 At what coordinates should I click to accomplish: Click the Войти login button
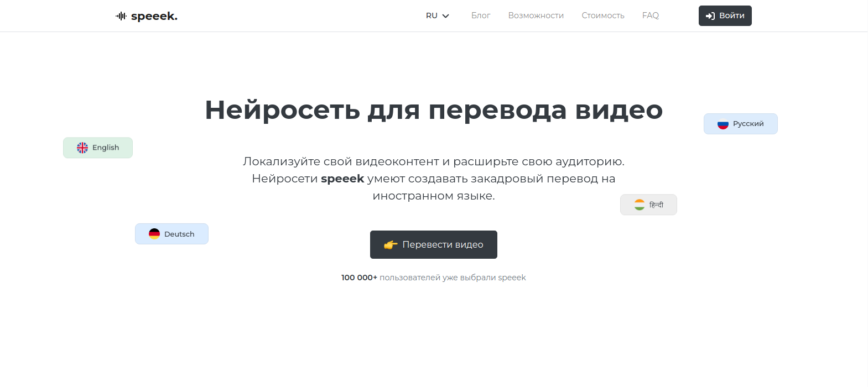725,15
